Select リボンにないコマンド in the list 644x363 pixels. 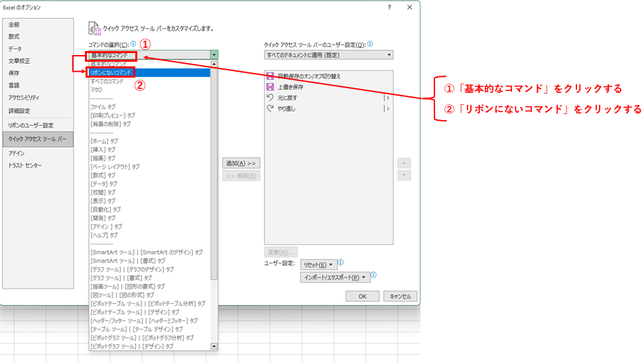tap(150, 73)
